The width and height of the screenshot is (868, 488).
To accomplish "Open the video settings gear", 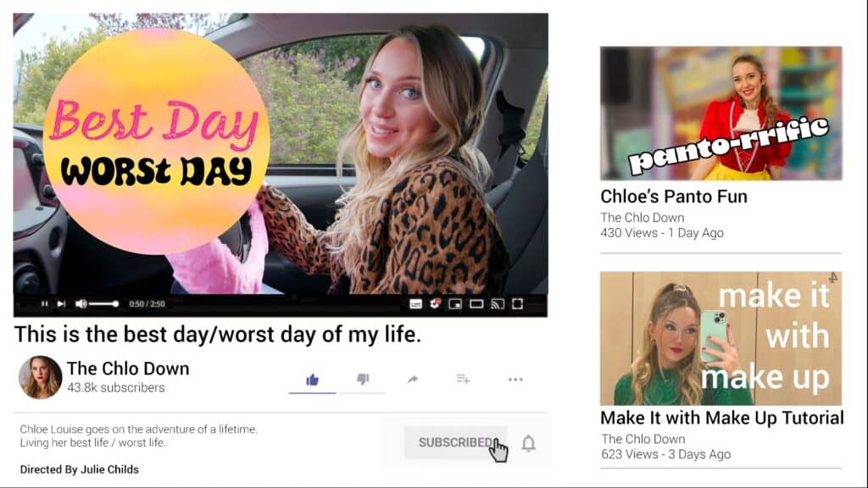I will (x=436, y=303).
